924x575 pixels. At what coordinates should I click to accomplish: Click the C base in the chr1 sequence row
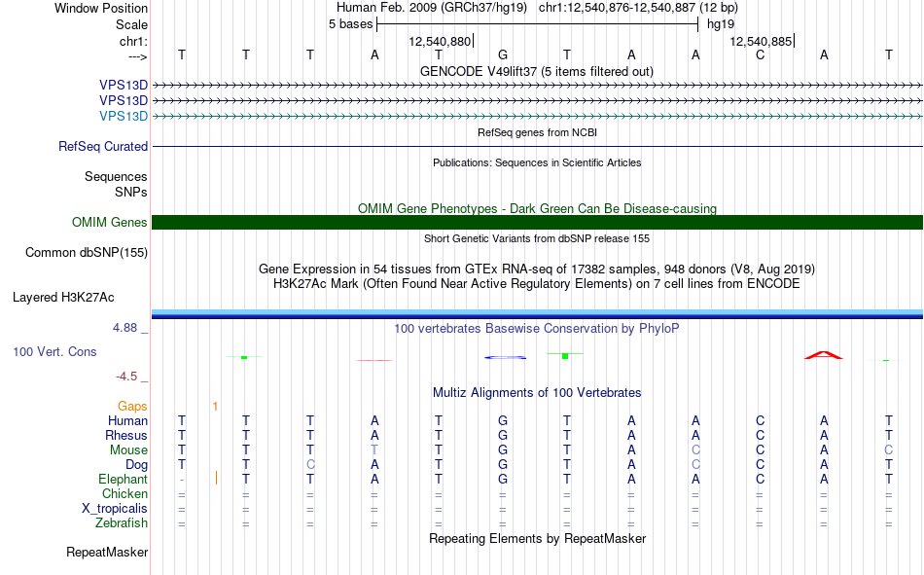tap(761, 54)
